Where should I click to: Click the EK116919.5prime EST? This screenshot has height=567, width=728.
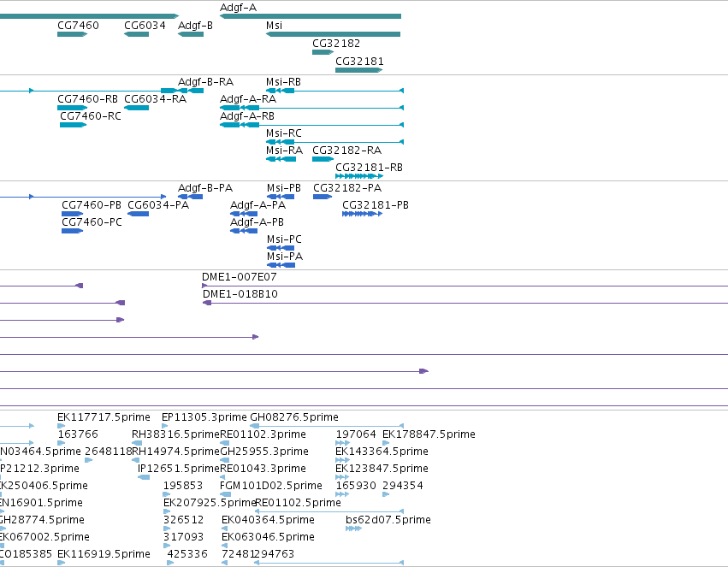(62, 563)
